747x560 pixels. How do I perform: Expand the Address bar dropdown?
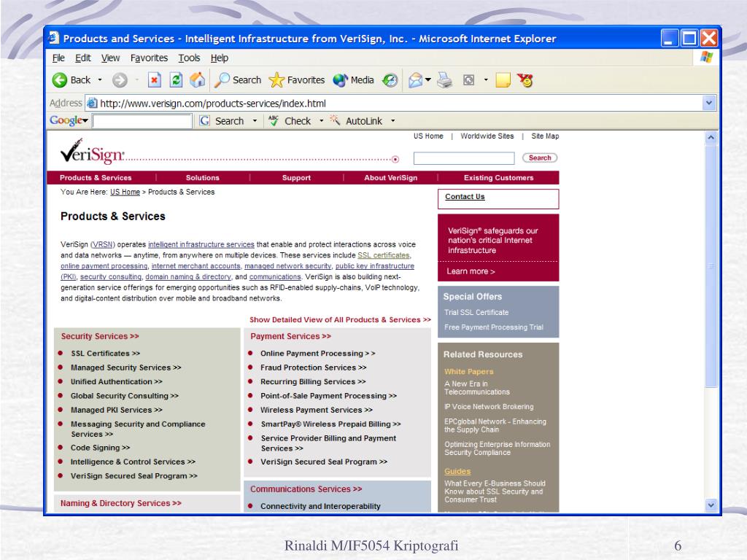pos(709,103)
